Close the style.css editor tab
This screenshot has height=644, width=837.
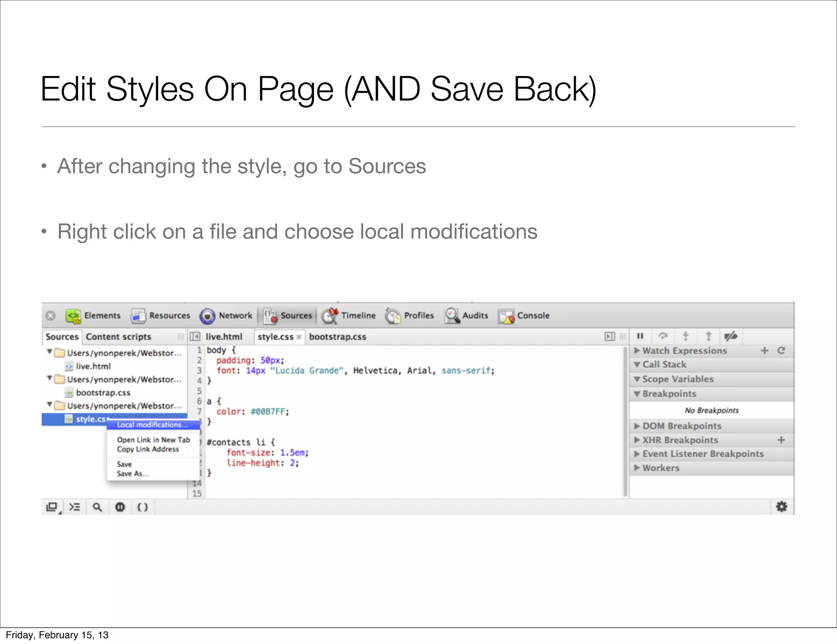[x=299, y=337]
